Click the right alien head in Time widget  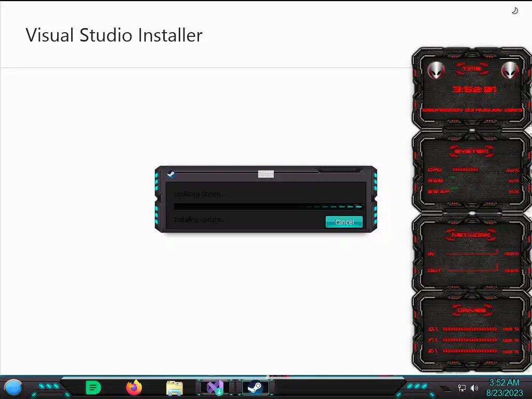pos(510,71)
